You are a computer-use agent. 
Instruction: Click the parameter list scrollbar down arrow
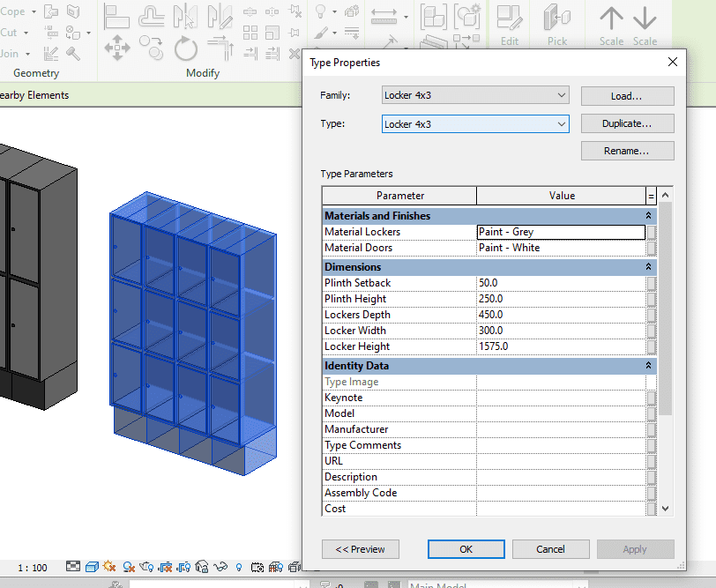point(666,509)
